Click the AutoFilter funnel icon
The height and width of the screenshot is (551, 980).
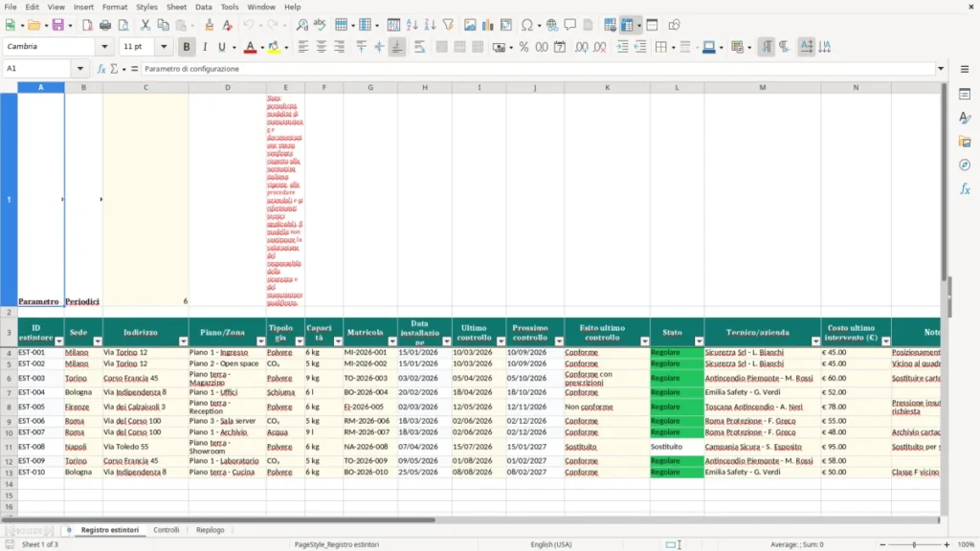pyautogui.click(x=448, y=25)
